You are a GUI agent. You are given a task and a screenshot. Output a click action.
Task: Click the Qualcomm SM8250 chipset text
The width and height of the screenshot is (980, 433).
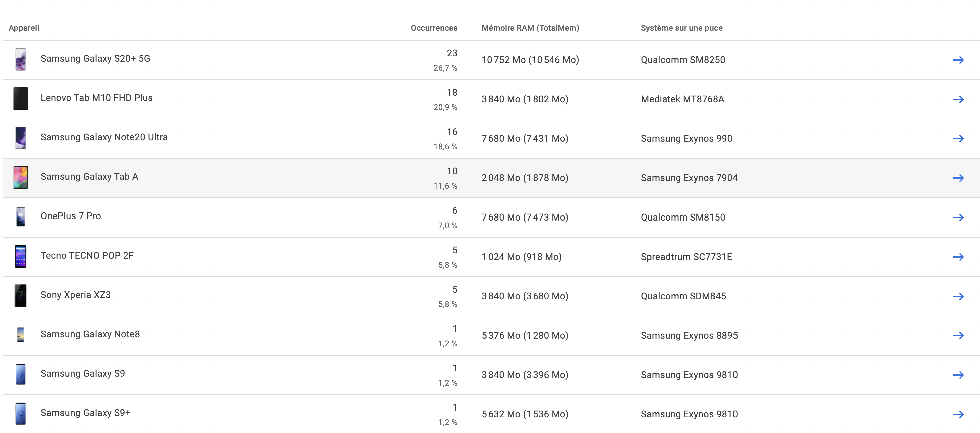pyautogui.click(x=683, y=59)
